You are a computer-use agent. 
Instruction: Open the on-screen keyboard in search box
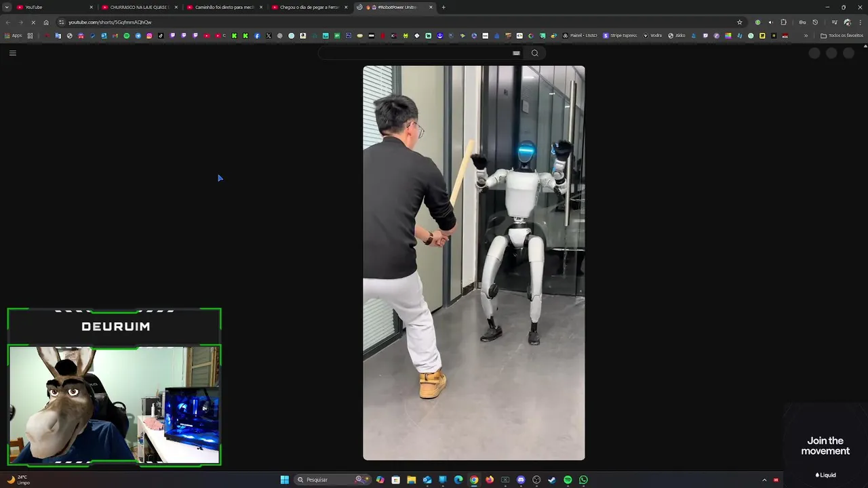[x=516, y=53]
